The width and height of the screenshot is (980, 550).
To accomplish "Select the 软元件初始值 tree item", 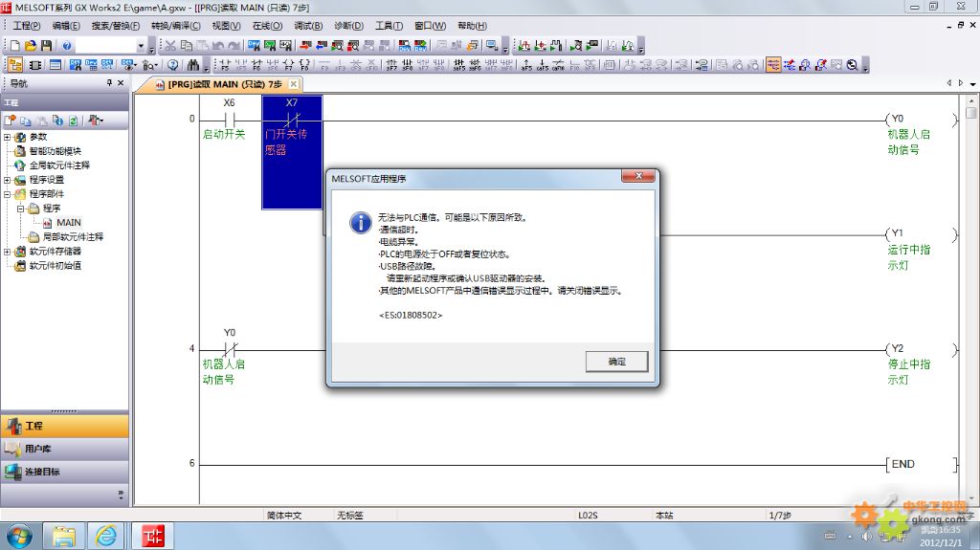I will pyautogui.click(x=55, y=266).
